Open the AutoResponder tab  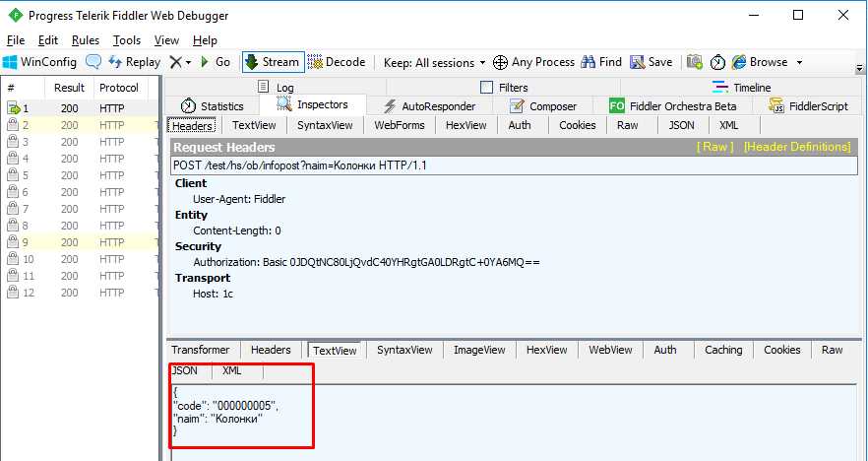click(429, 105)
